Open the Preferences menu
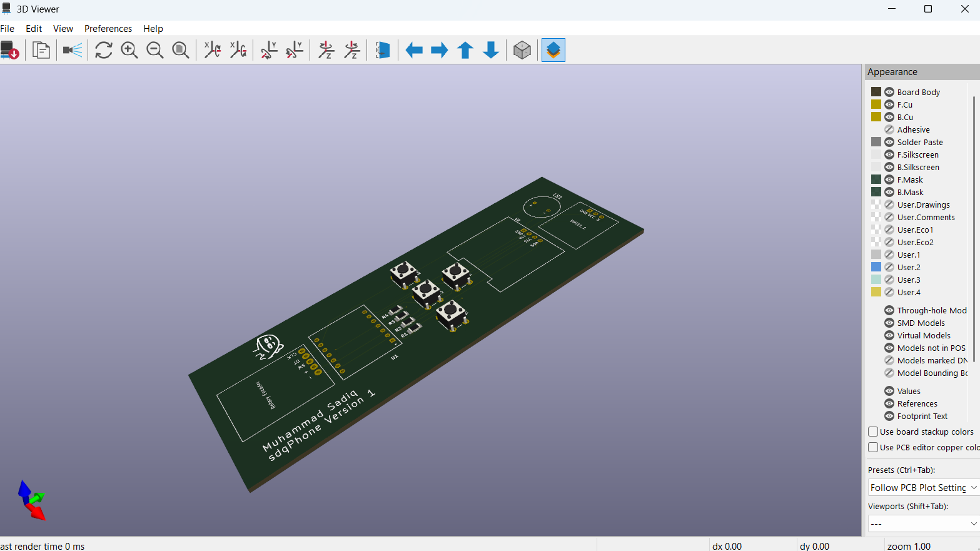This screenshot has width=980, height=551. tap(108, 29)
